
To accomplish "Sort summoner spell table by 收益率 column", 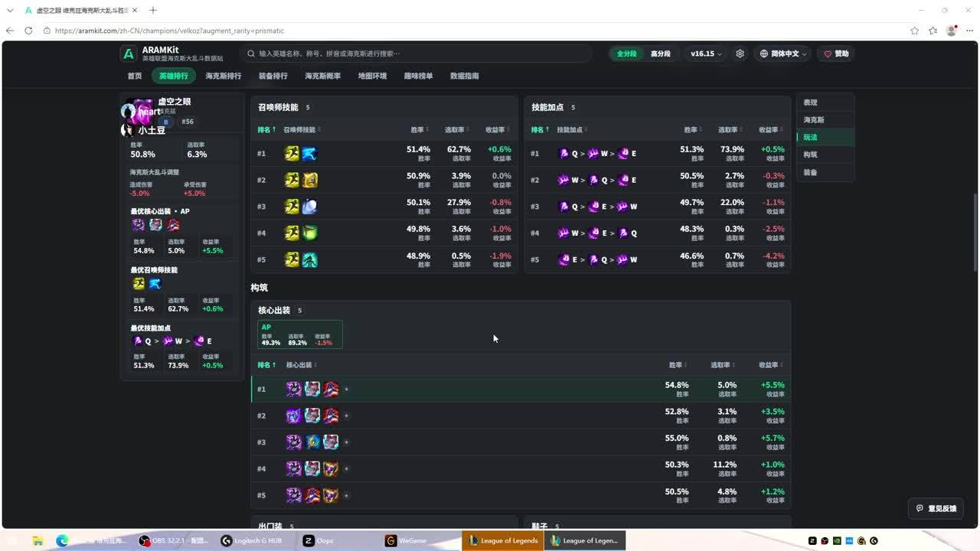I will pyautogui.click(x=498, y=129).
